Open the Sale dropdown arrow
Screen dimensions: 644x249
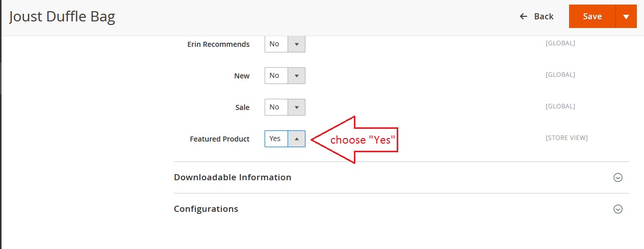tap(296, 107)
